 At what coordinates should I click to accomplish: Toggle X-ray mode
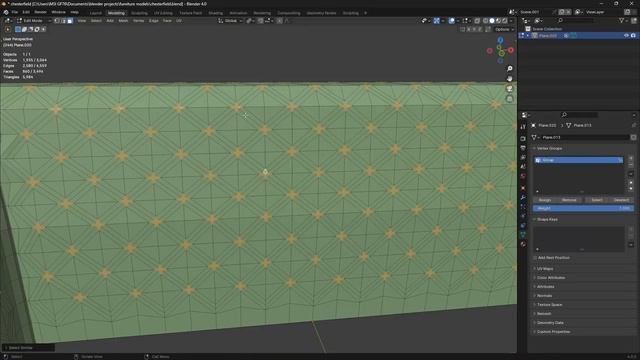point(477,20)
